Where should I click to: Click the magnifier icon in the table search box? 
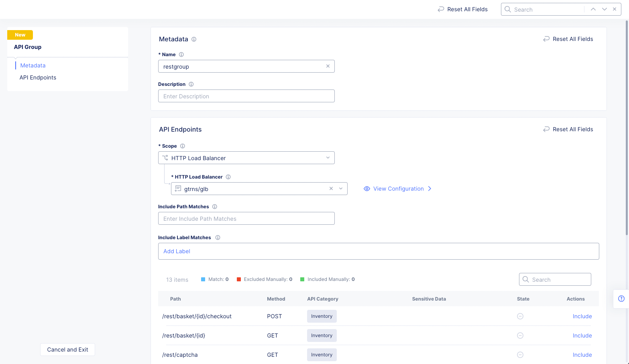pos(526,279)
